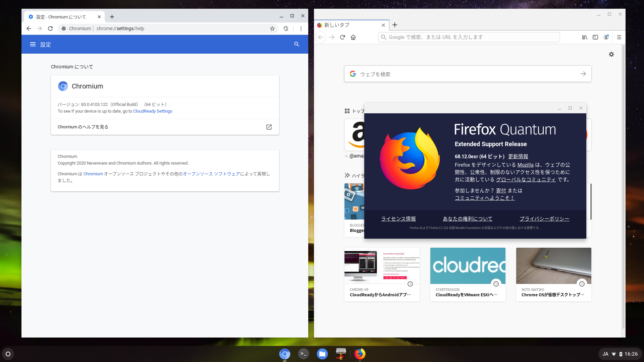The height and width of the screenshot is (362, 644).
Task: Open Firefox library icon
Action: click(585, 37)
